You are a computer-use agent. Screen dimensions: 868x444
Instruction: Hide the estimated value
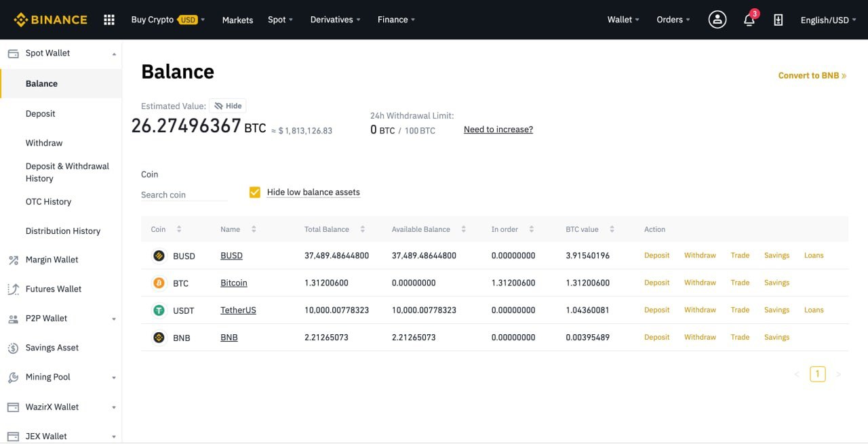[x=228, y=106]
